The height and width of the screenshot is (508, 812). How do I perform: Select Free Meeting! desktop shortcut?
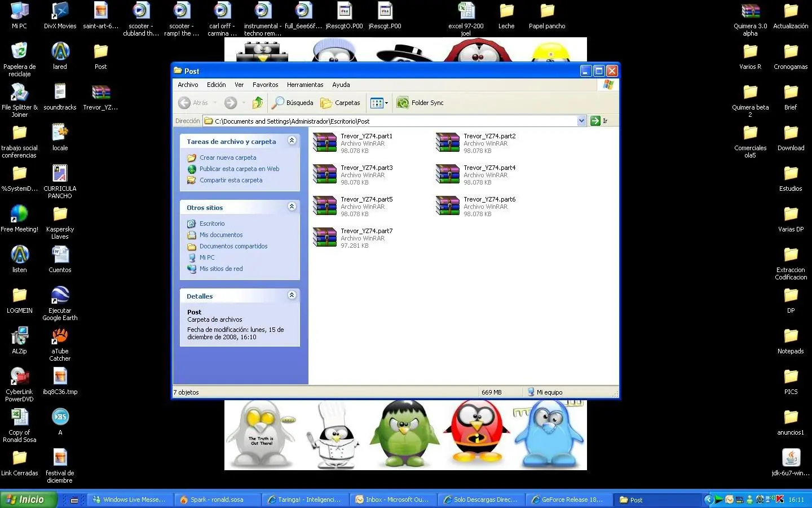(20, 218)
